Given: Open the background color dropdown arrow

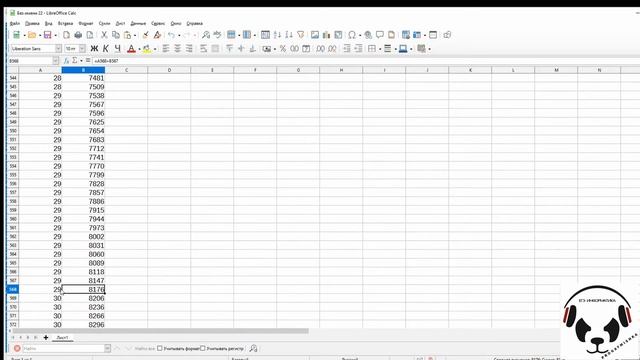Looking at the screenshot, I should pyautogui.click(x=155, y=49).
